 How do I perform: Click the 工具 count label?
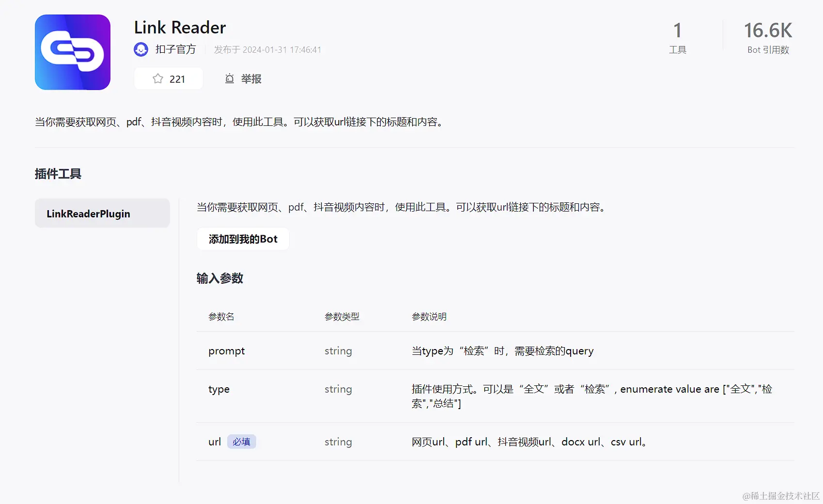pos(678,50)
